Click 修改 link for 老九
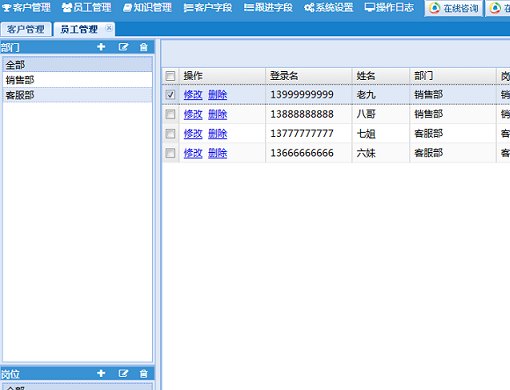The image size is (510, 390). click(x=193, y=95)
